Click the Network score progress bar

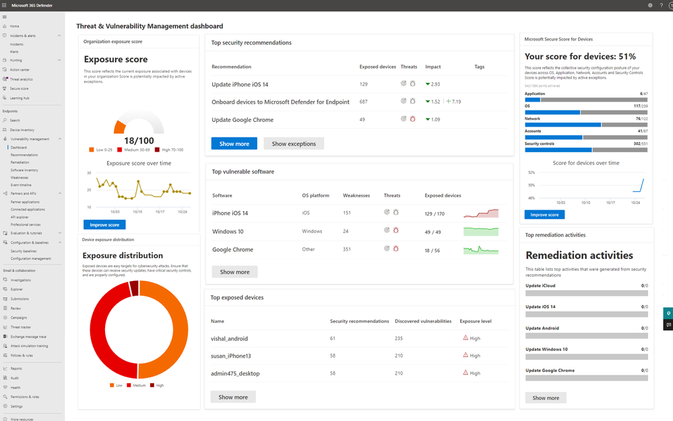pyautogui.click(x=586, y=124)
